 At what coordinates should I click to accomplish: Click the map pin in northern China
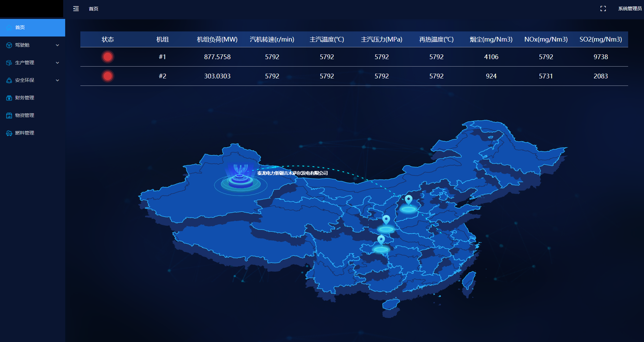409,200
